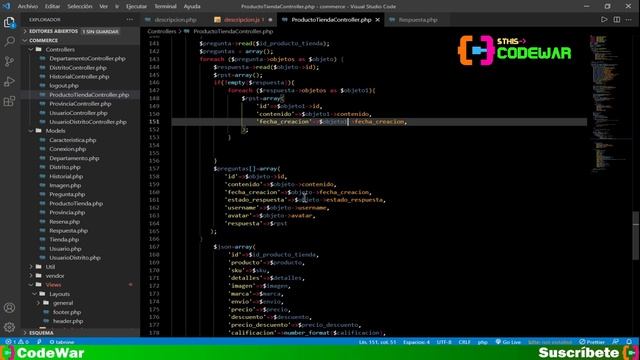Viewport: 640px width, 360px height.
Task: Open the notifications bell icon
Action: pyautogui.click(x=629, y=342)
